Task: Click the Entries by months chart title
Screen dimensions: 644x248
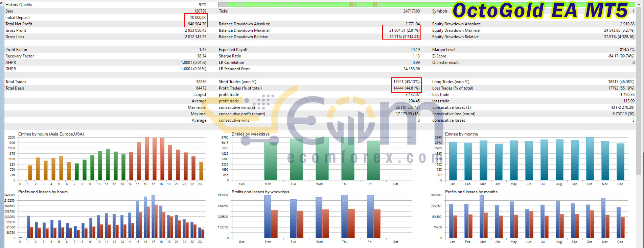Action: [x=461, y=134]
